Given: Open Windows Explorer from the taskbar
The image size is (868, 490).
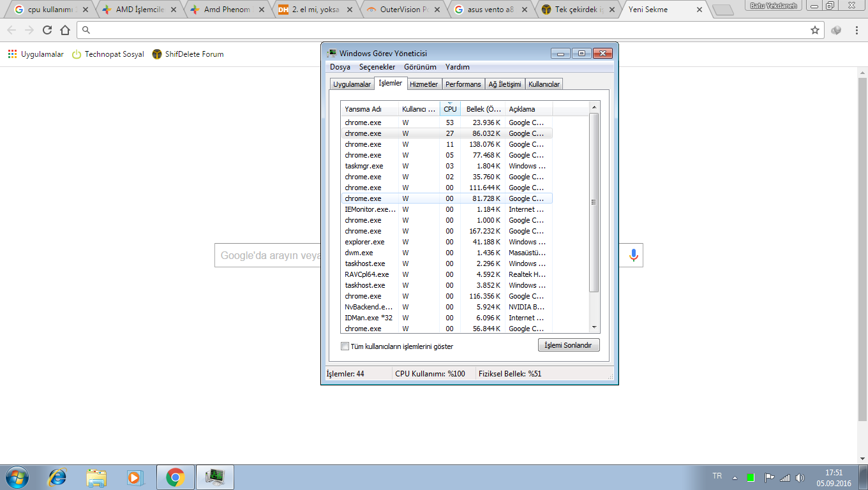Looking at the screenshot, I should [x=96, y=477].
